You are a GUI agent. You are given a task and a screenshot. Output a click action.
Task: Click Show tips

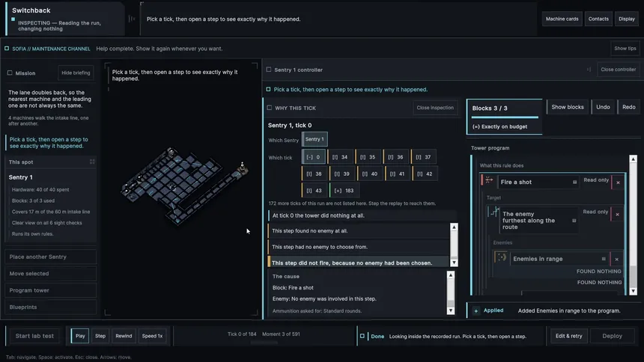[625, 49]
